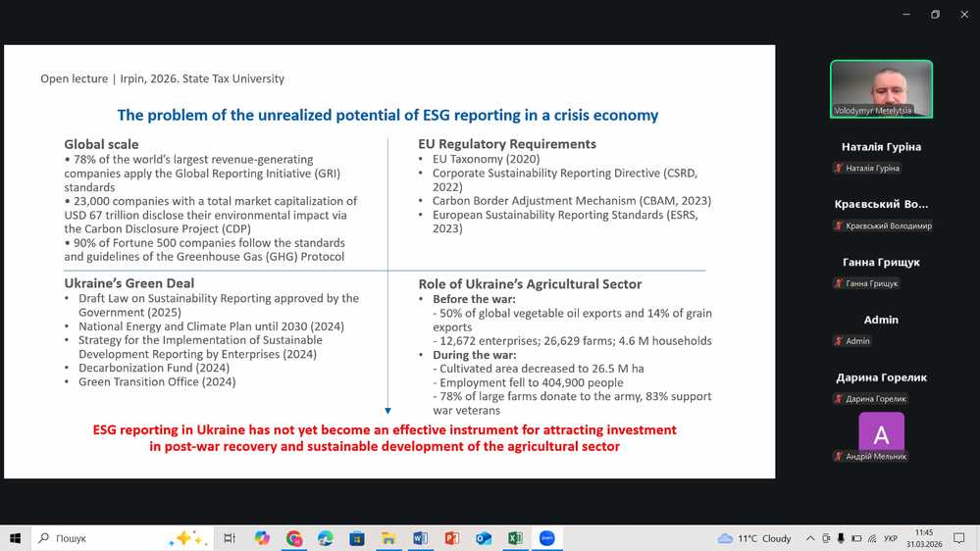Launch Word from the taskbar
Image resolution: width=980 pixels, height=551 pixels.
[x=420, y=538]
